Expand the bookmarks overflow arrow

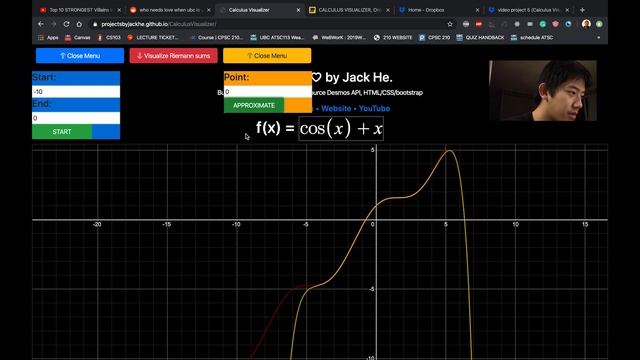pos(599,38)
